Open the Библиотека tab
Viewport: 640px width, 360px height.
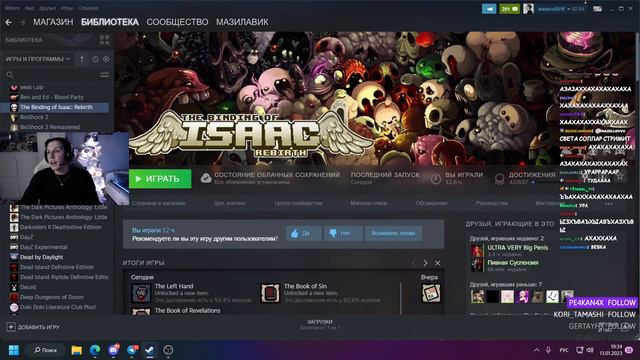[110, 22]
